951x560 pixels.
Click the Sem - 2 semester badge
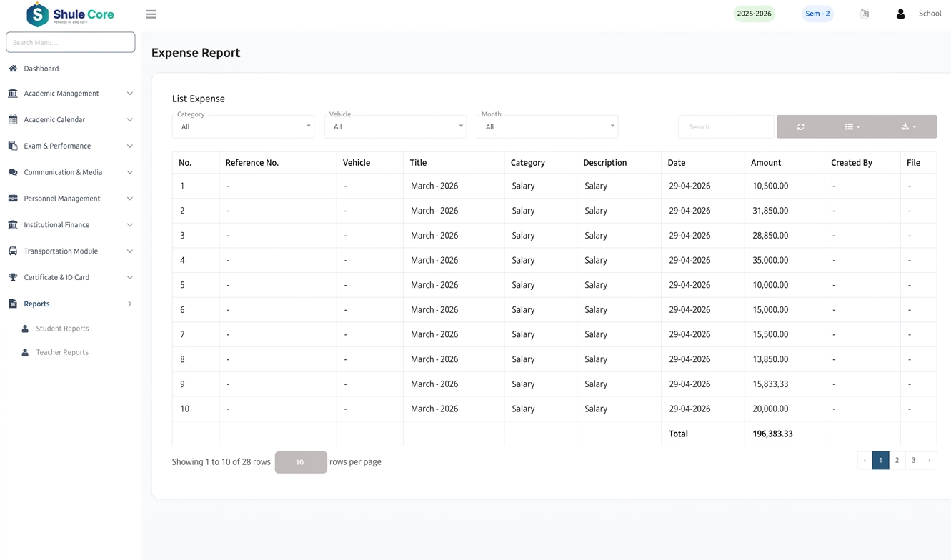(x=817, y=14)
